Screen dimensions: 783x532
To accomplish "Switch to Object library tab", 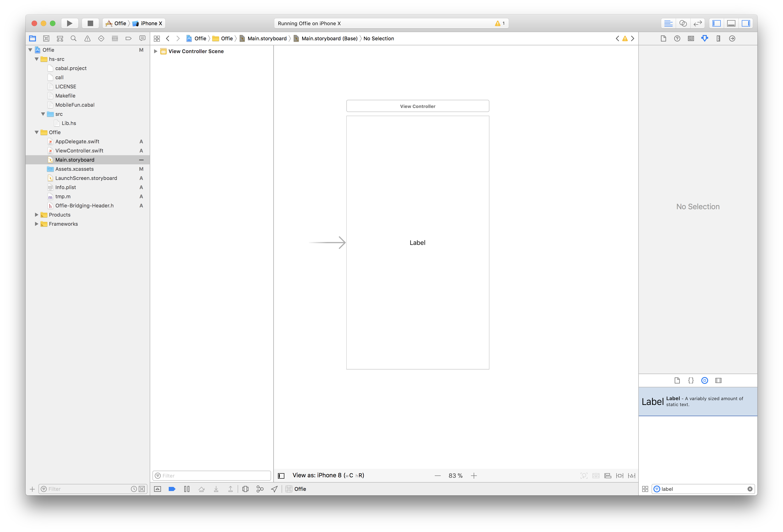I will (x=704, y=380).
